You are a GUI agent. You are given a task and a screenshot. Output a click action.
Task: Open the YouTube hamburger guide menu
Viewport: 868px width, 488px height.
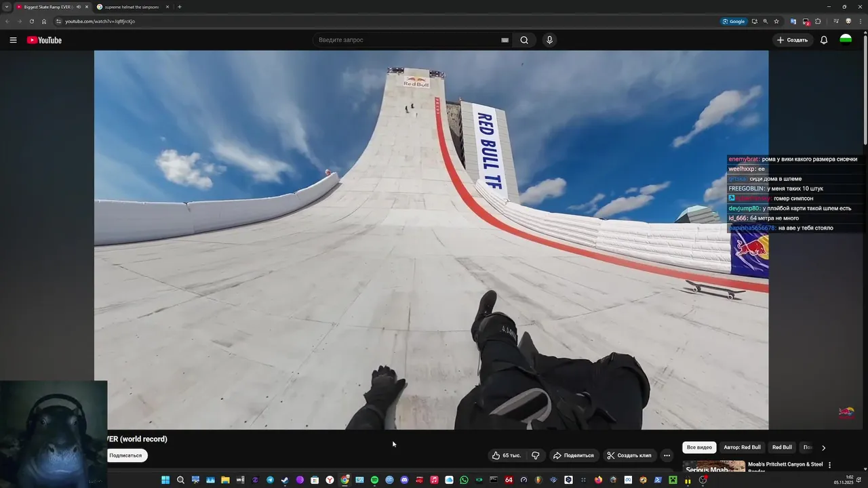tap(13, 40)
